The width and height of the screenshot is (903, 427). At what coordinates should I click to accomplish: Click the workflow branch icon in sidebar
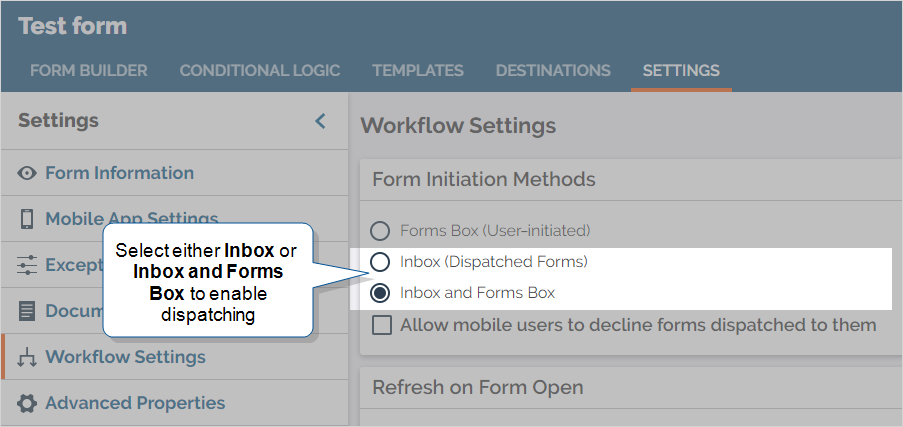27,357
